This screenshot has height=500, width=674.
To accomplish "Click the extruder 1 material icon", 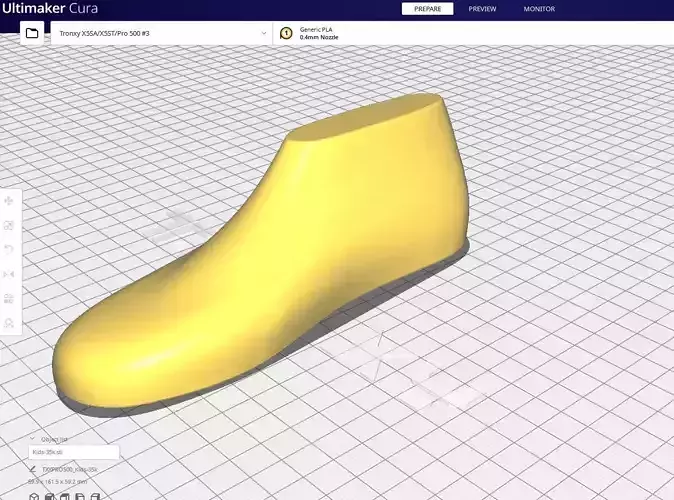I will point(286,33).
